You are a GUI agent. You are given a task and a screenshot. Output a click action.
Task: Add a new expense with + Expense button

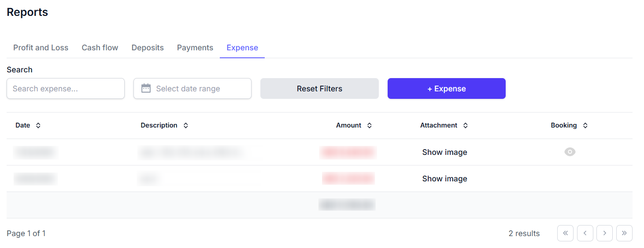(446, 89)
